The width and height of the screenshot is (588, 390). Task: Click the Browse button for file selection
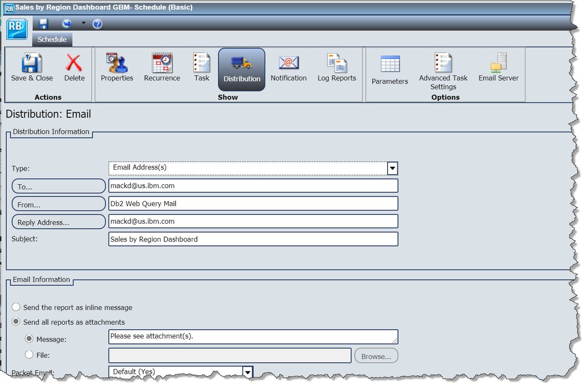coord(376,355)
